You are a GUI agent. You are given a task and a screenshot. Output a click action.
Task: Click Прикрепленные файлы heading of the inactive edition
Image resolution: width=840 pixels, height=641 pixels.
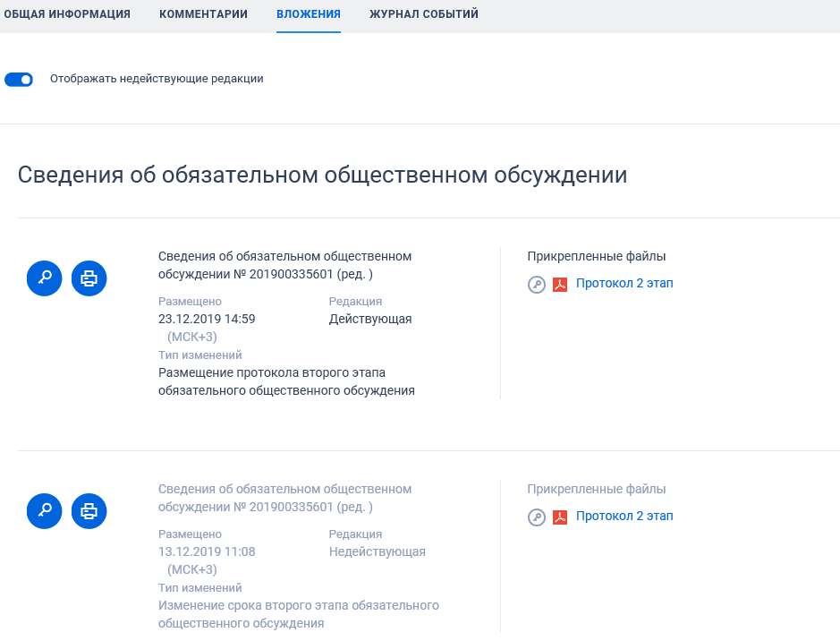click(597, 489)
